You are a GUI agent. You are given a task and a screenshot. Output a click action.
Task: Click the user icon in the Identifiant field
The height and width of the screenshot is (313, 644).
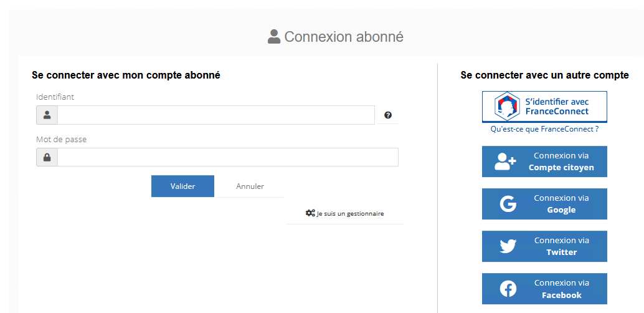47,115
